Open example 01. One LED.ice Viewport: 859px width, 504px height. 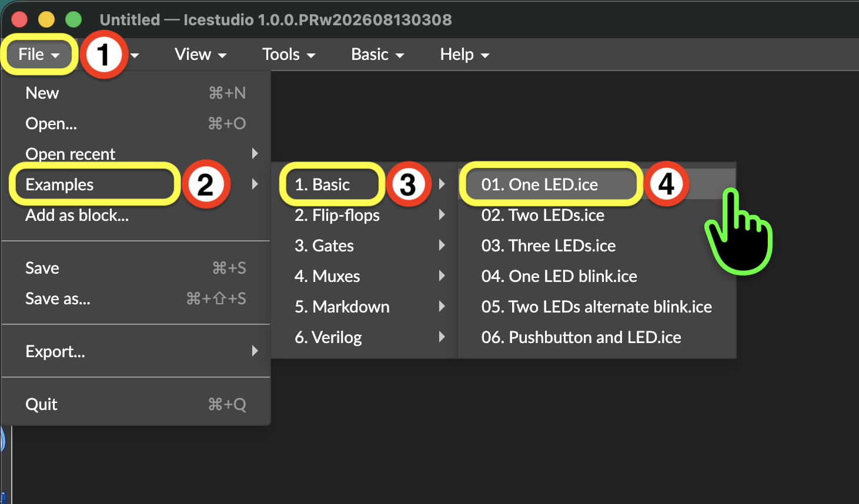pos(597,184)
